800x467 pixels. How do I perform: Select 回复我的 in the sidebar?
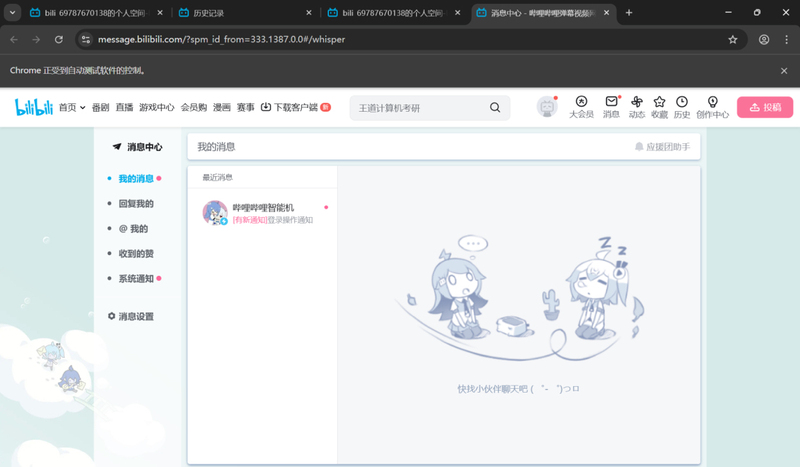(x=136, y=204)
